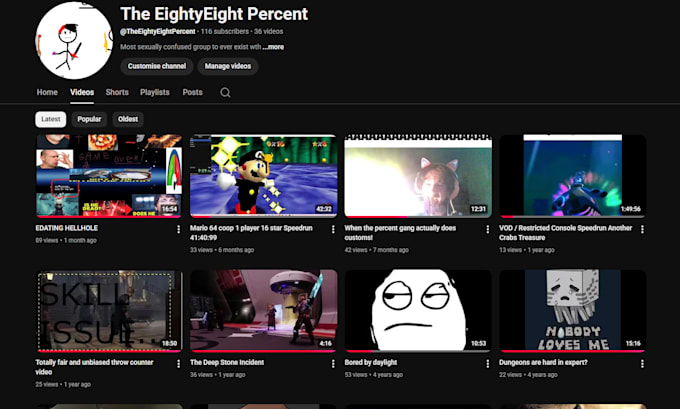680x409 pixels.
Task: Play the SKILL ISSUE thumbnail
Action: pos(109,311)
